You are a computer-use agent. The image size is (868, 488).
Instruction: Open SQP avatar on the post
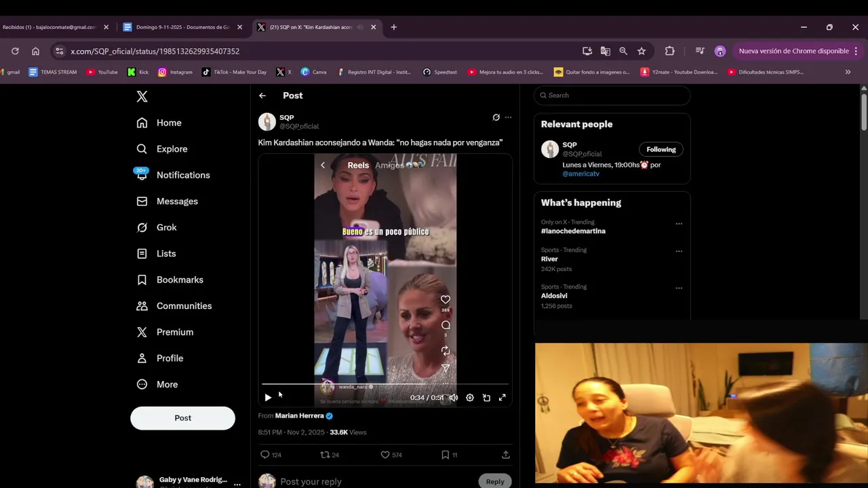tap(267, 121)
